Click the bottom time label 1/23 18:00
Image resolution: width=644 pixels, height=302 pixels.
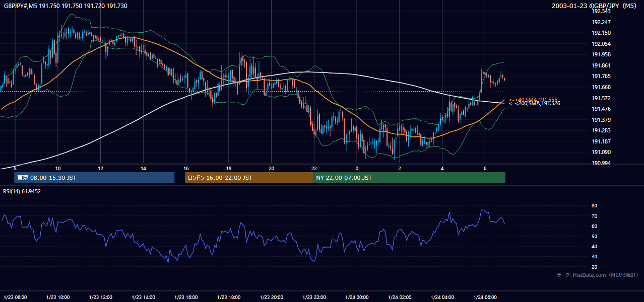pos(229,297)
